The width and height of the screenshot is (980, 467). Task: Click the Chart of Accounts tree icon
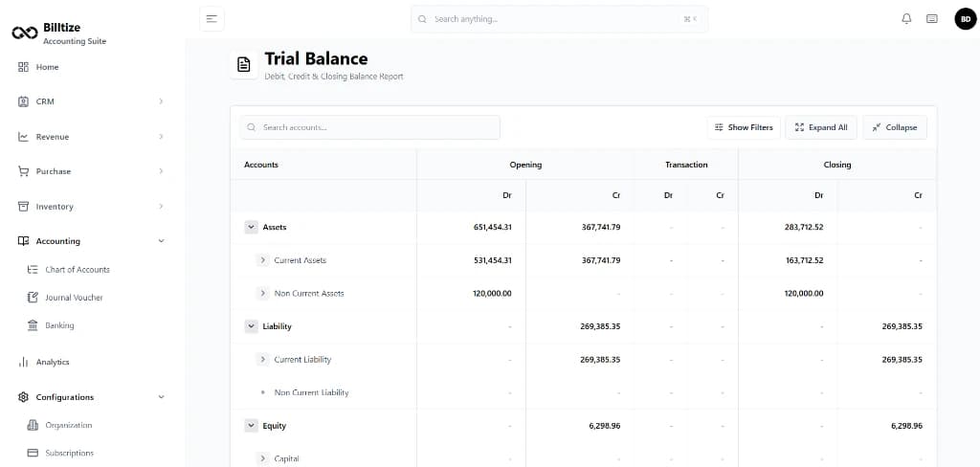click(33, 270)
